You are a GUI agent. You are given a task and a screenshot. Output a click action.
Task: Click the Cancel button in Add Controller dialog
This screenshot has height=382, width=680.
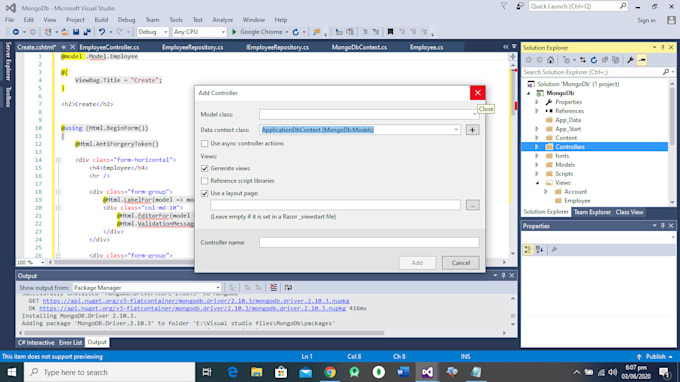click(461, 263)
